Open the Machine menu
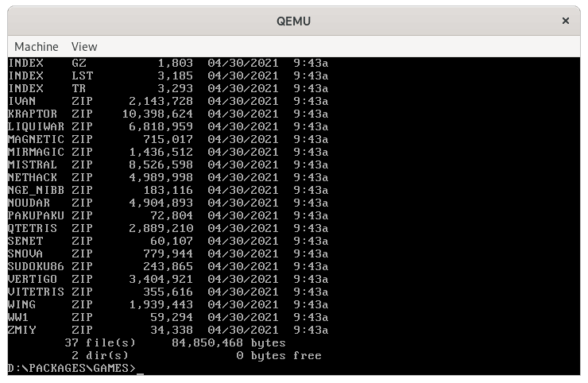 37,47
